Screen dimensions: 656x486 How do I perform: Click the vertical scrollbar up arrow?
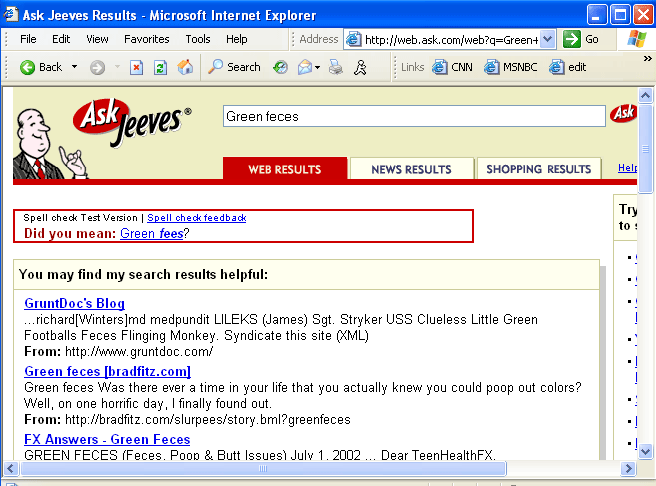[x=645, y=96]
